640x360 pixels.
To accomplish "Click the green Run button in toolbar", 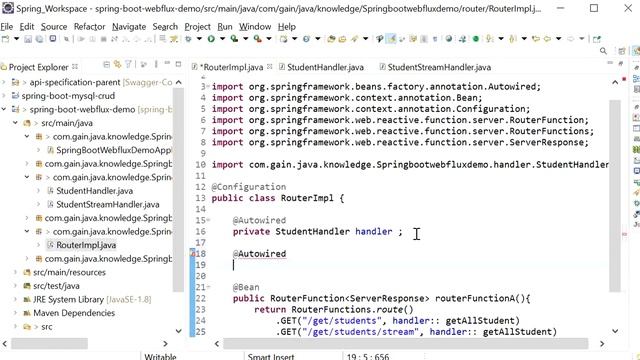I will (211, 39).
